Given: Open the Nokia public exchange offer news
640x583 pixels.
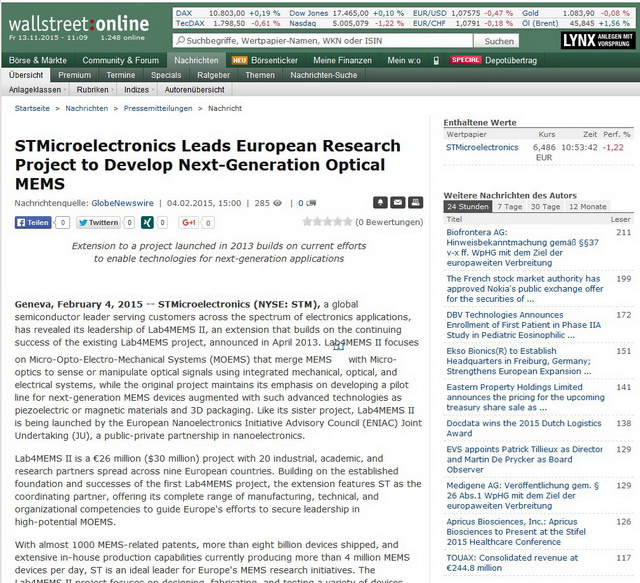Looking at the screenshot, I should 525,289.
